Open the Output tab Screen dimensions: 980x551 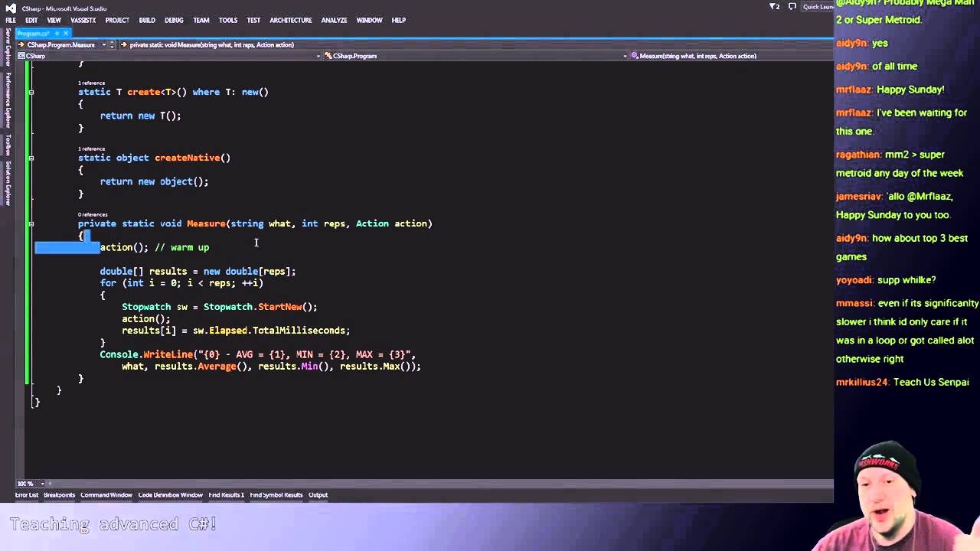[x=318, y=494]
